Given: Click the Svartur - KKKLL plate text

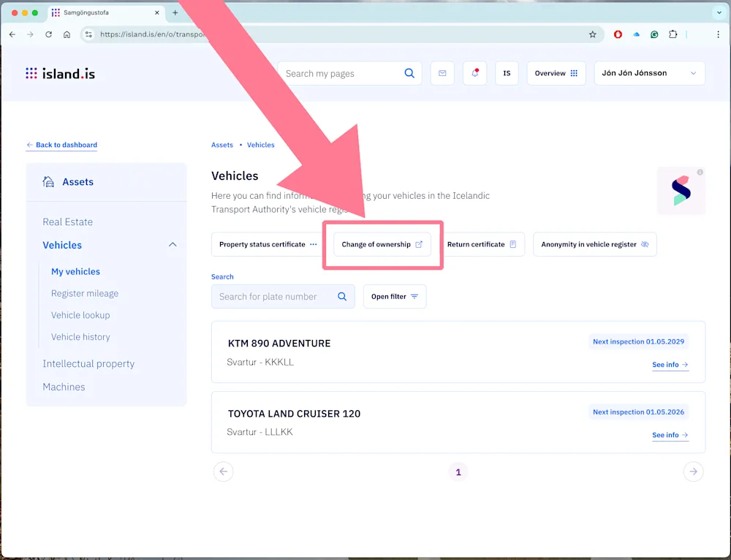Looking at the screenshot, I should pos(260,363).
